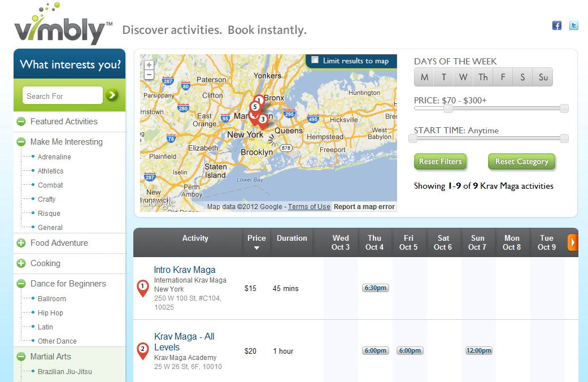Sort by Price column arrow
Viewport: 588px width, 382px height.
pos(256,248)
